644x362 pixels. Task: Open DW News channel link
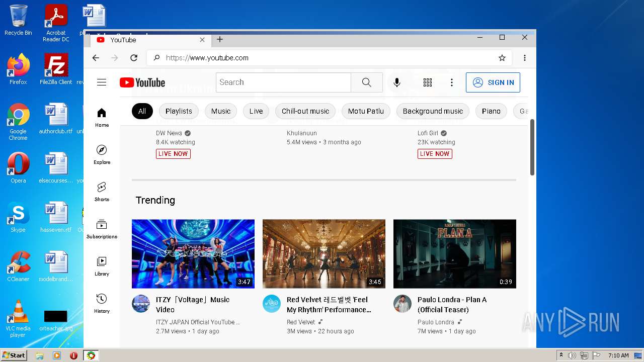click(x=169, y=133)
